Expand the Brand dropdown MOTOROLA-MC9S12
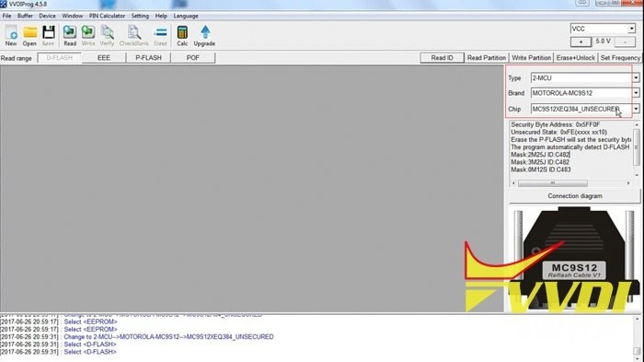 click(636, 93)
